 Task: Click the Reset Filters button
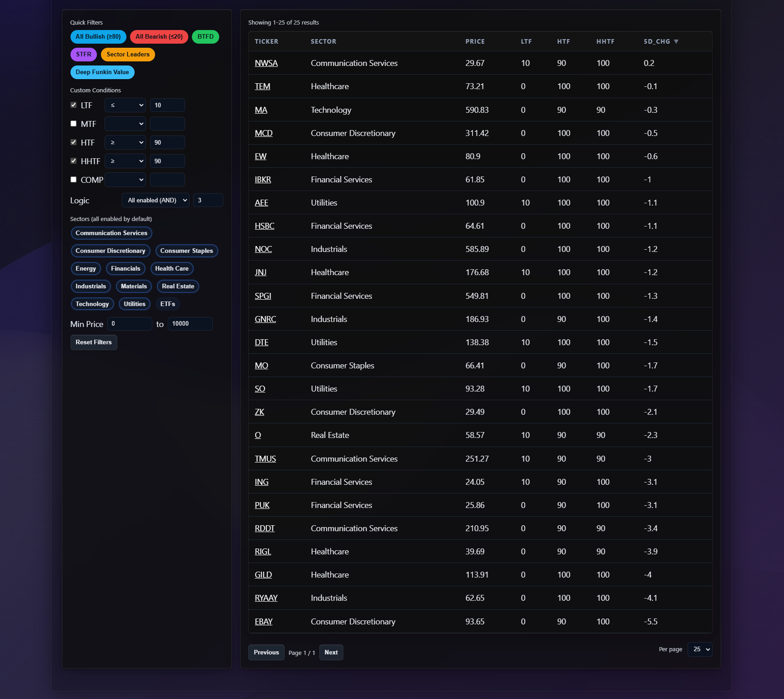pyautogui.click(x=94, y=342)
